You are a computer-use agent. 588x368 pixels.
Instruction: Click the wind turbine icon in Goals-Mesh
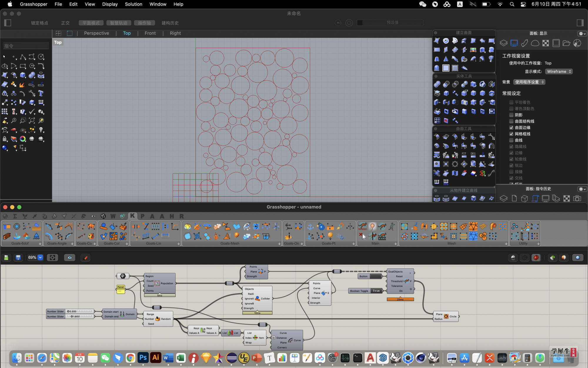pos(276,226)
